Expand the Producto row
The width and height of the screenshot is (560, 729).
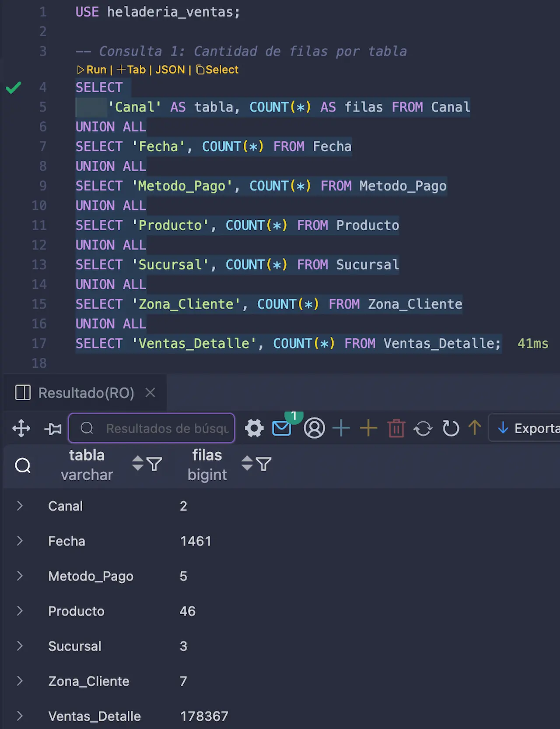(20, 611)
